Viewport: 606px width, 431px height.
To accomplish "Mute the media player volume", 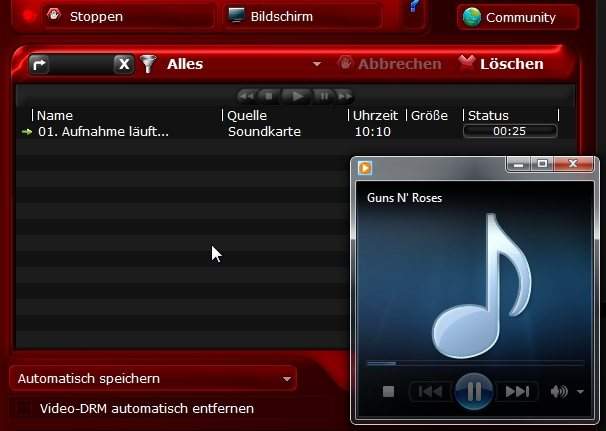I will [x=559, y=392].
